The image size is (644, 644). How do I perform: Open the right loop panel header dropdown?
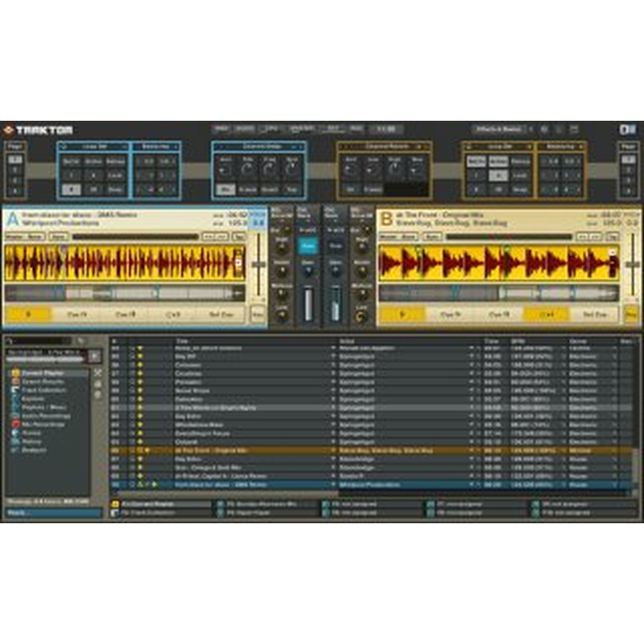coord(529,147)
